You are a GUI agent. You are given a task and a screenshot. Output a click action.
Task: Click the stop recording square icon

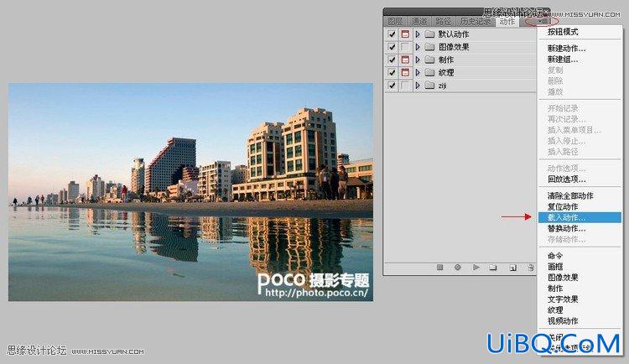point(440,268)
